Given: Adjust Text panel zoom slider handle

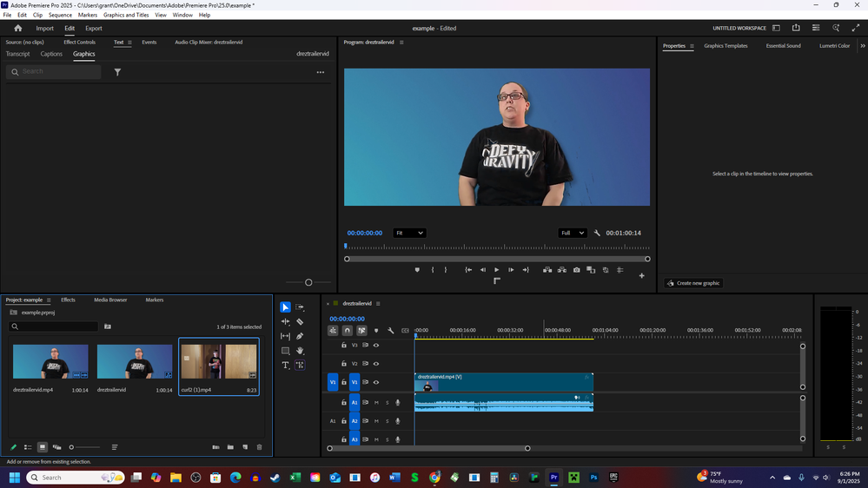Looking at the screenshot, I should (308, 282).
